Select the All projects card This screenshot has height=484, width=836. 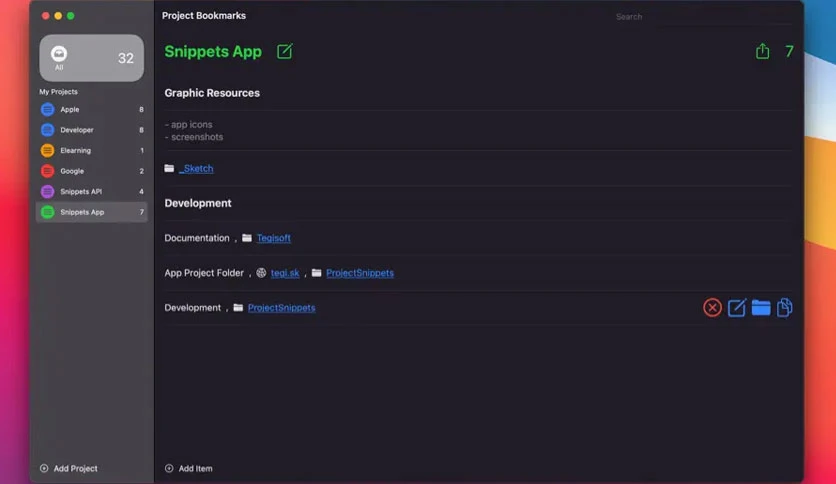pyautogui.click(x=92, y=58)
